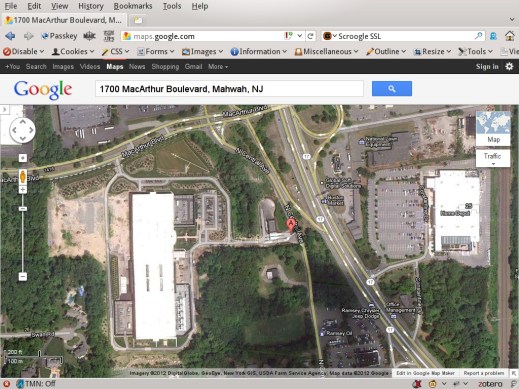This screenshot has width=519, height=389.
Task: Click the red marker A on the map
Action: coord(291,226)
